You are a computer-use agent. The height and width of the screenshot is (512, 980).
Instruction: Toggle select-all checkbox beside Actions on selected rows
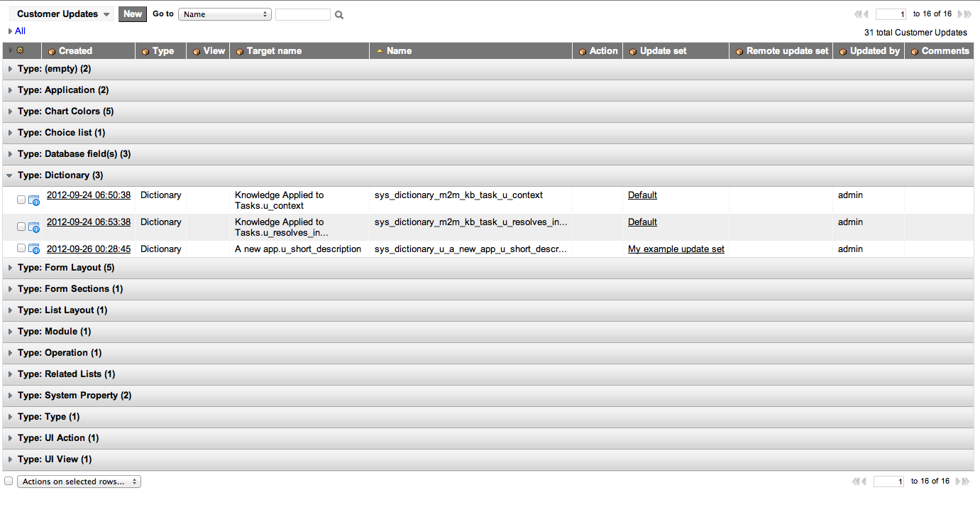(x=9, y=481)
